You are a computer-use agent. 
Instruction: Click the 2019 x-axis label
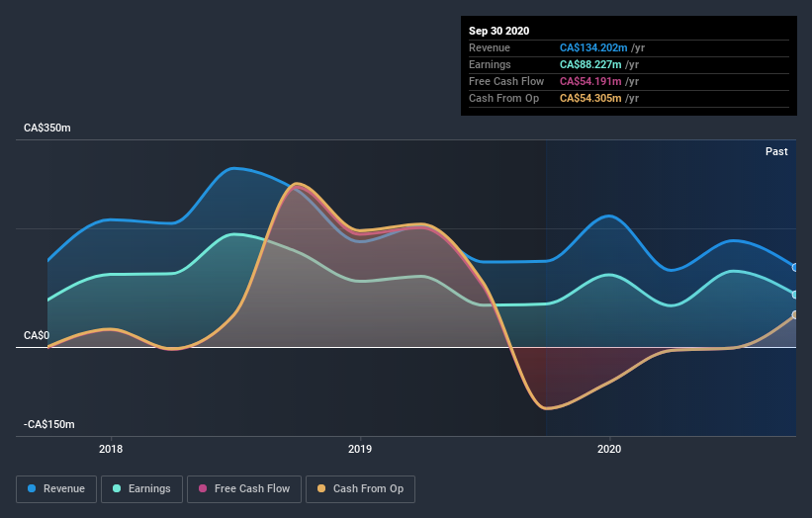pyautogui.click(x=360, y=449)
